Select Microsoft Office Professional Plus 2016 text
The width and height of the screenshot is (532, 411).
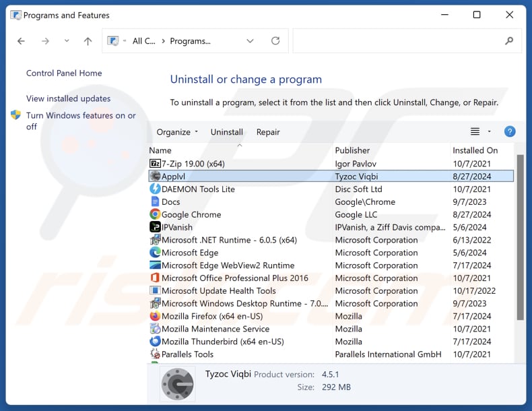coord(235,278)
